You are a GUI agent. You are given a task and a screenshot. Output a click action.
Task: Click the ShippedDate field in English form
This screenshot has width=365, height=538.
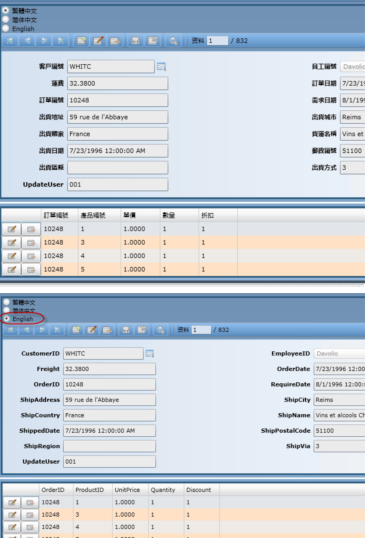coord(109,431)
